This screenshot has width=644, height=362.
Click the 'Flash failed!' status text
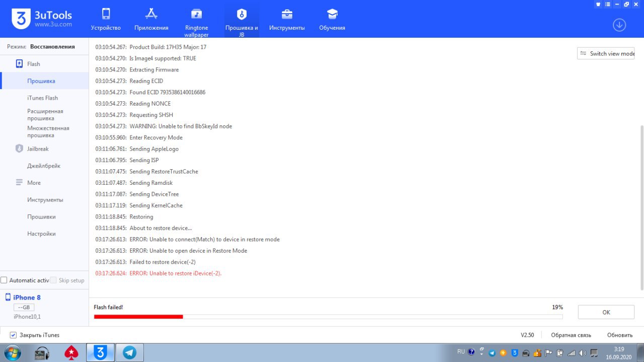click(108, 307)
